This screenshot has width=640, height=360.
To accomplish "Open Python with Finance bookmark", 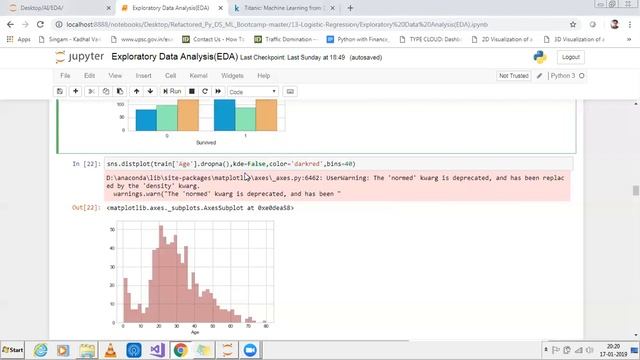I will pyautogui.click(x=358, y=39).
